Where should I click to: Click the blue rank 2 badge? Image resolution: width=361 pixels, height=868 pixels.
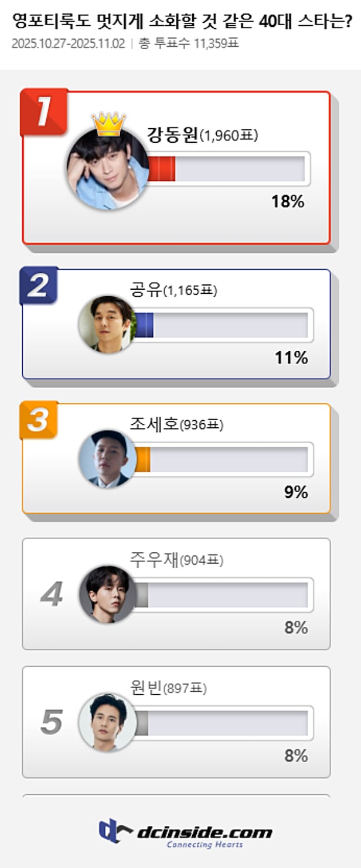tap(39, 285)
